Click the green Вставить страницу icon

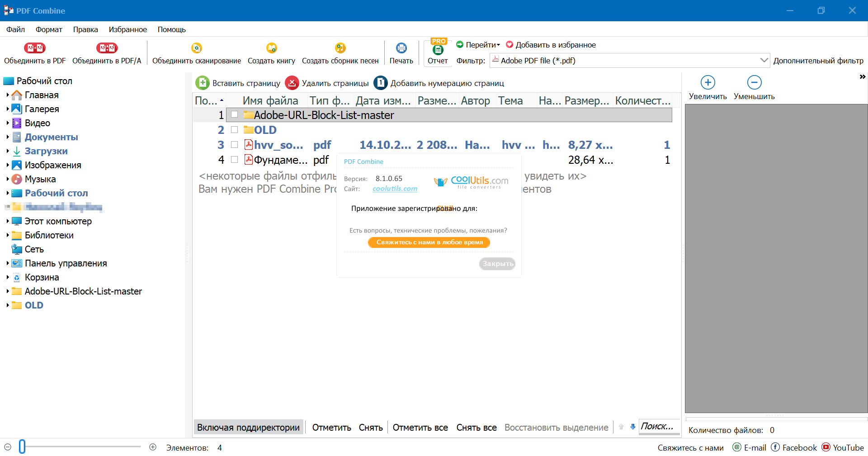tap(202, 83)
